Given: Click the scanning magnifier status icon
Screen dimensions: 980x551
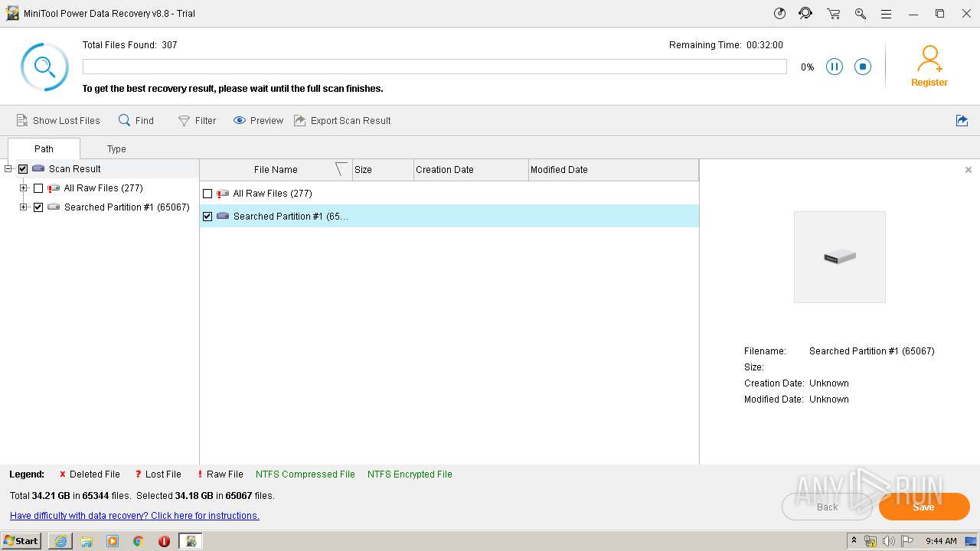Looking at the screenshot, I should 45,67.
